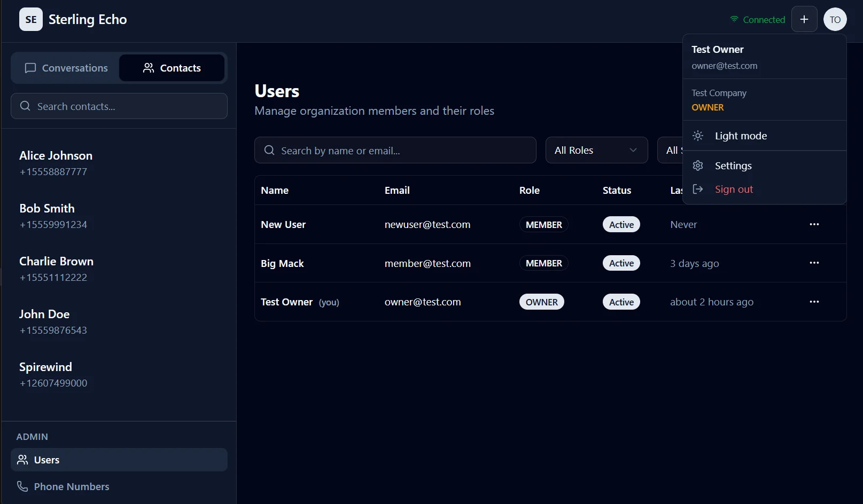Click the Connected Wi-Fi status icon
Screen dimensions: 863x504
click(x=734, y=19)
